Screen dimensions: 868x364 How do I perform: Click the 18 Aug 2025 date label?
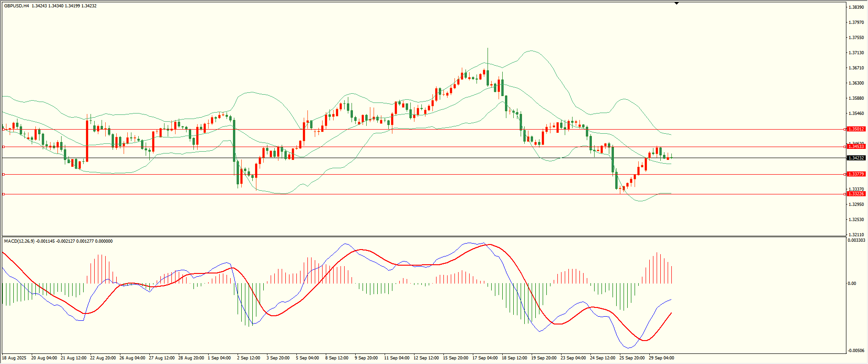click(14, 358)
